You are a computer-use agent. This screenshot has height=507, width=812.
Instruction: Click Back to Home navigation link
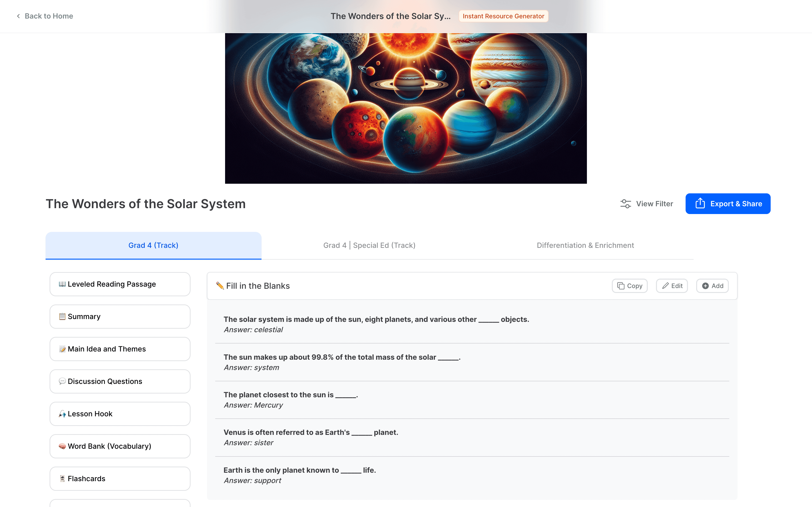(44, 16)
